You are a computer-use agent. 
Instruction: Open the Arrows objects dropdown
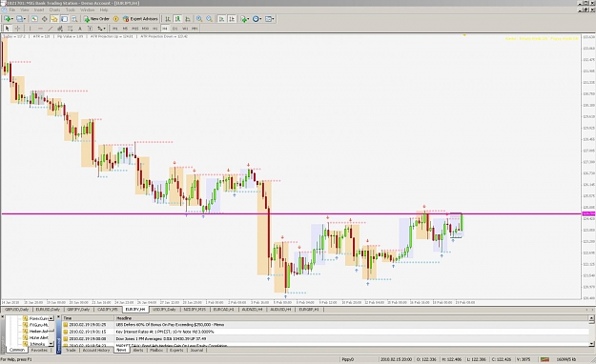(x=101, y=29)
